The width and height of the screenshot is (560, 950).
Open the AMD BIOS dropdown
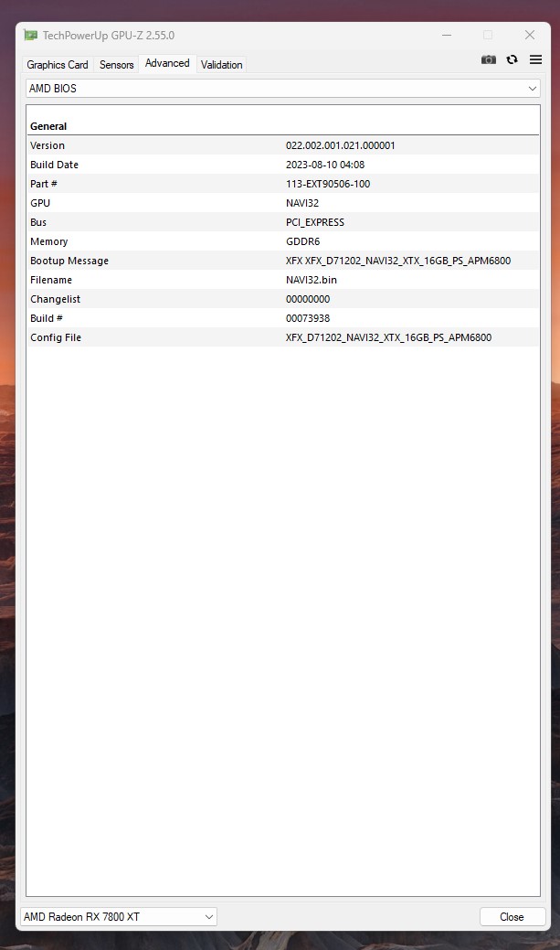click(x=282, y=89)
